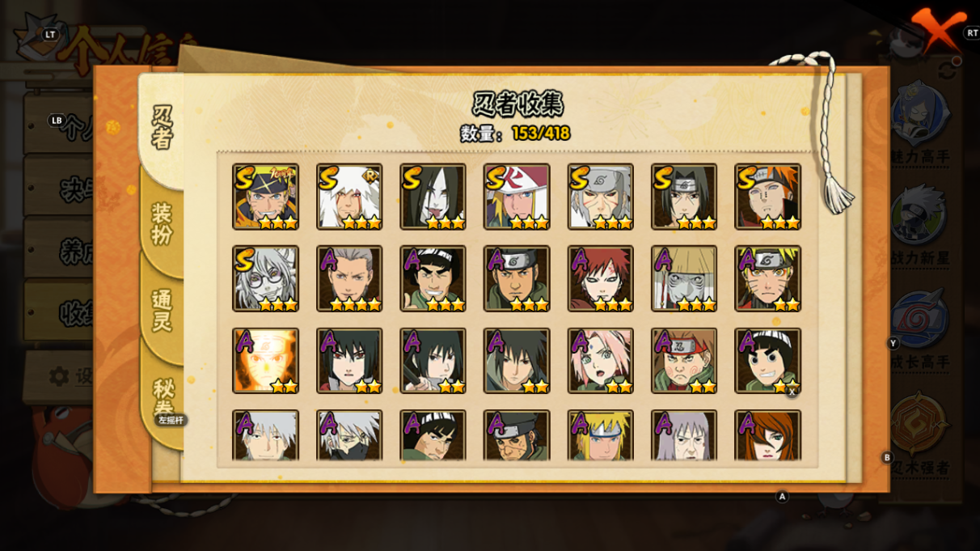Viewport: 980px width, 551px height.
Task: Select the S-rank Pain orange-haired card
Action: tap(767, 197)
